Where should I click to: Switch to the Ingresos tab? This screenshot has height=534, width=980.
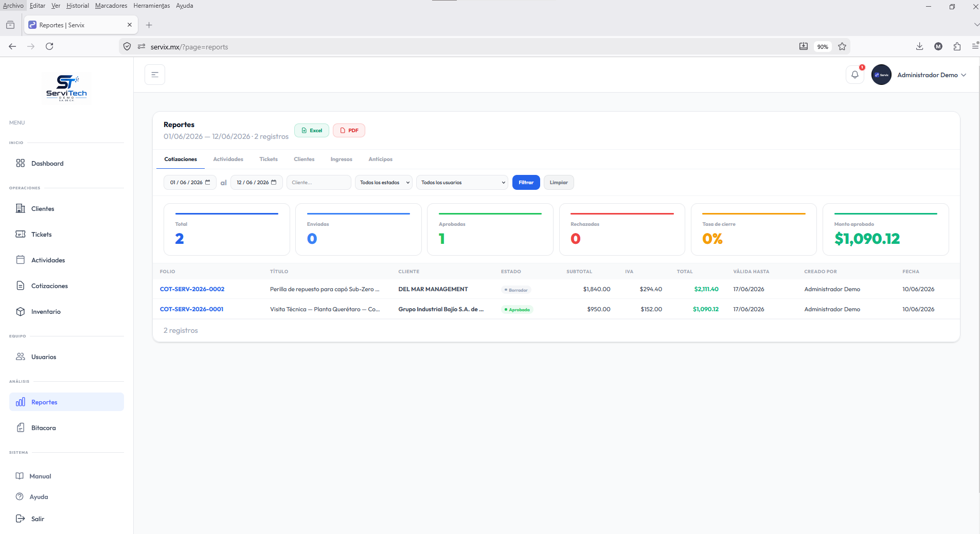click(341, 159)
